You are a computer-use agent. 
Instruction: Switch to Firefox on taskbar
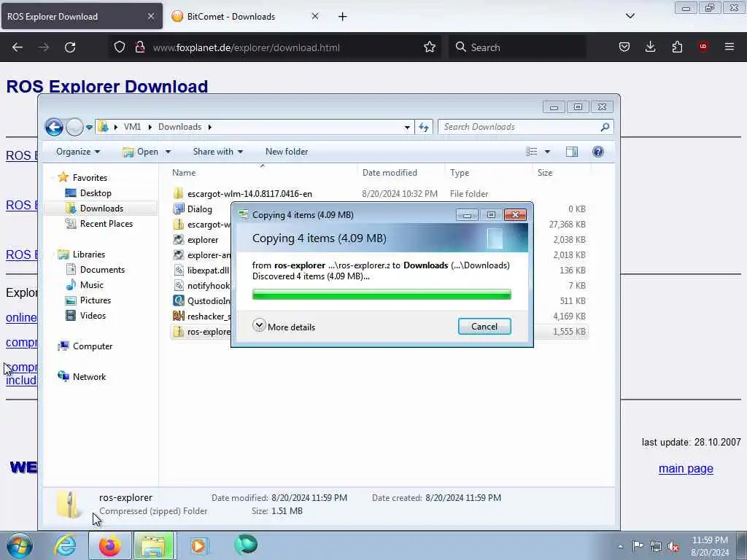tap(109, 545)
